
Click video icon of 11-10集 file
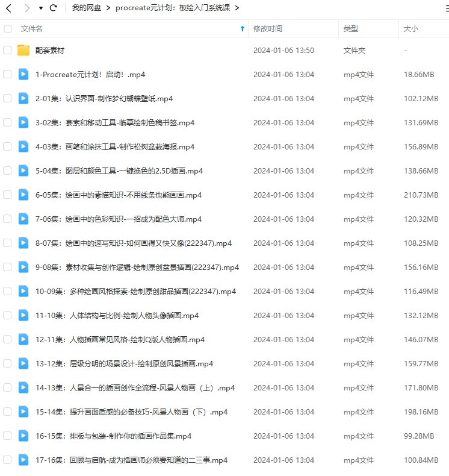(23, 315)
